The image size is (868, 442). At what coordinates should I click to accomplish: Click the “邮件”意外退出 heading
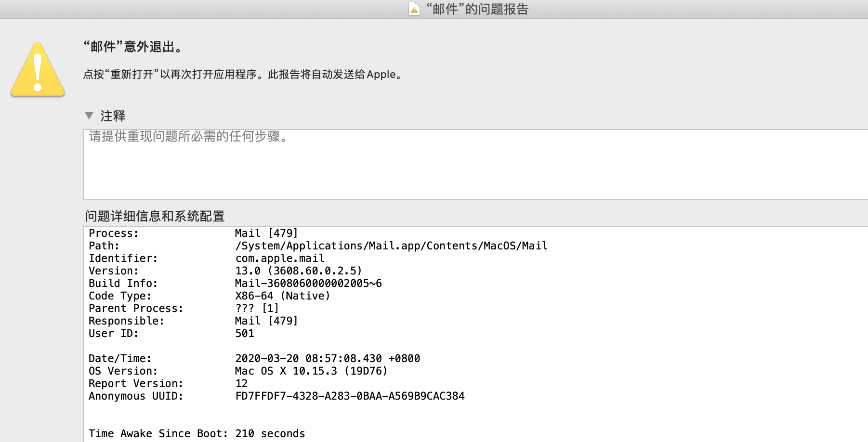[x=133, y=47]
